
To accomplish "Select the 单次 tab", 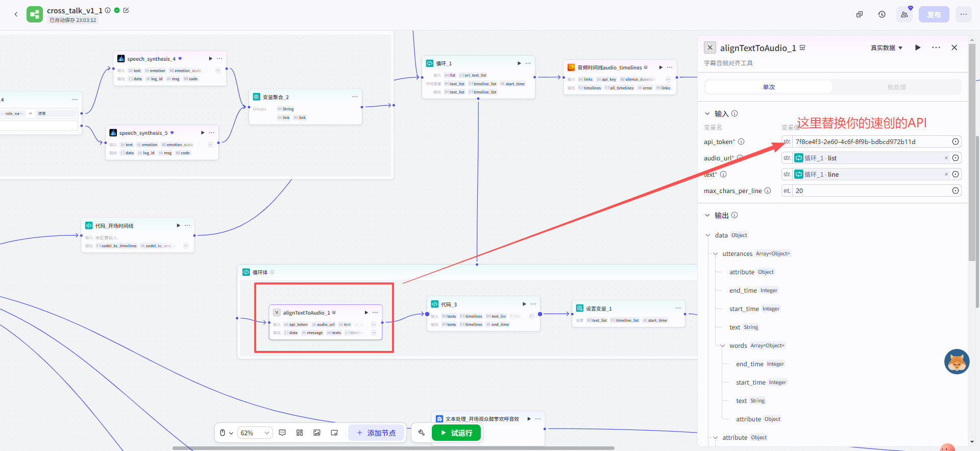I will click(x=769, y=87).
